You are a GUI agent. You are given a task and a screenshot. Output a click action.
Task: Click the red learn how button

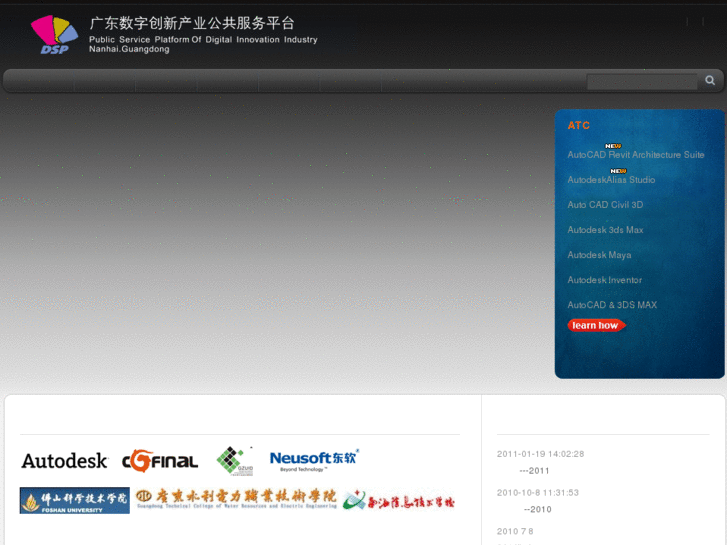596,326
